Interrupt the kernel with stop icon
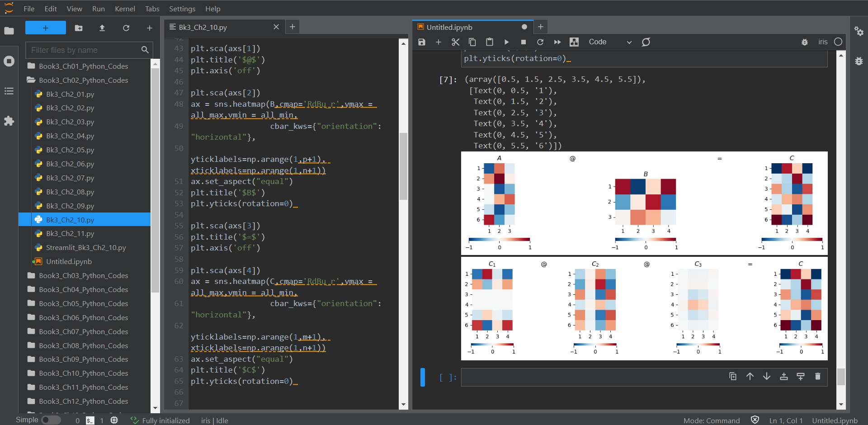Screen dimensions: 868x425 tap(524, 42)
